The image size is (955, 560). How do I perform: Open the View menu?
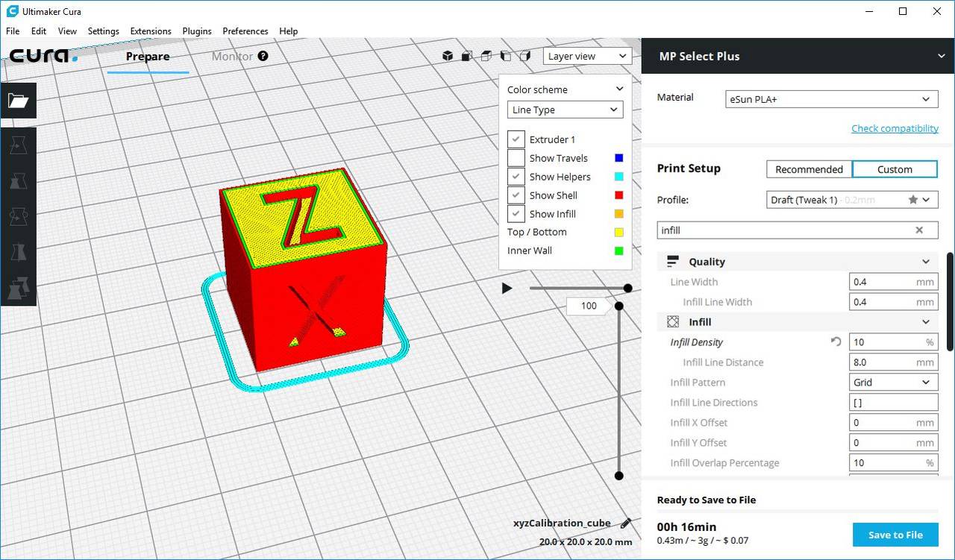click(67, 31)
